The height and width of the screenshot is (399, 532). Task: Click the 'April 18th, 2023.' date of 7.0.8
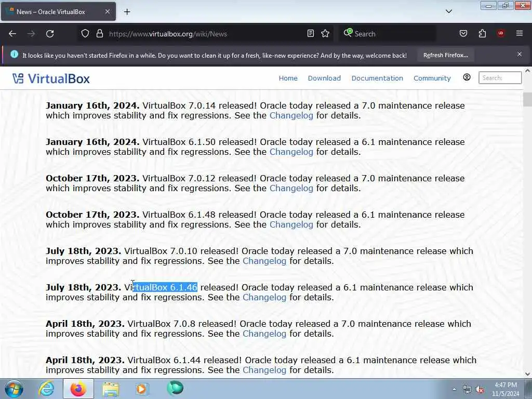[85, 323]
